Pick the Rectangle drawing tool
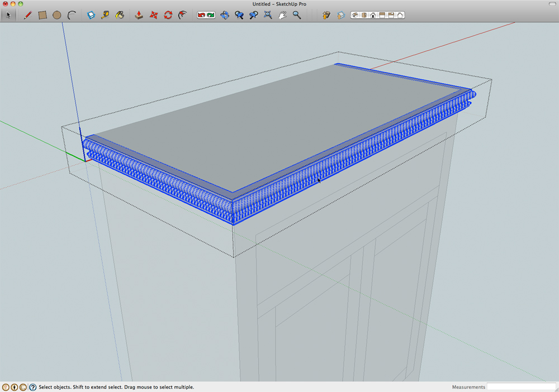Image resolution: width=559 pixels, height=392 pixels. click(x=42, y=15)
